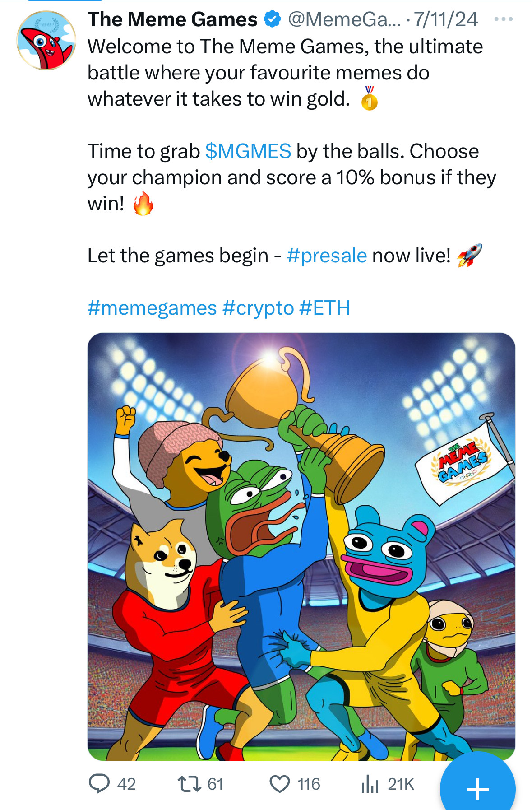The image size is (532, 810).
Task: Click the blue verified badge next to the name
Action: [272, 19]
